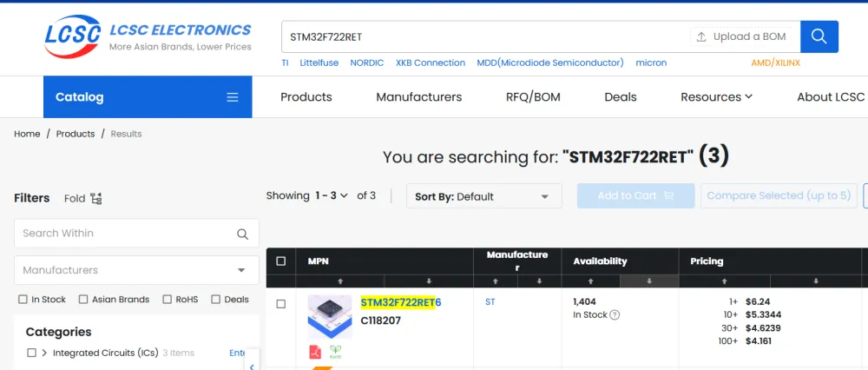The width and height of the screenshot is (868, 370).
Task: Toggle the select-all checkbox in table header
Action: pos(280,261)
